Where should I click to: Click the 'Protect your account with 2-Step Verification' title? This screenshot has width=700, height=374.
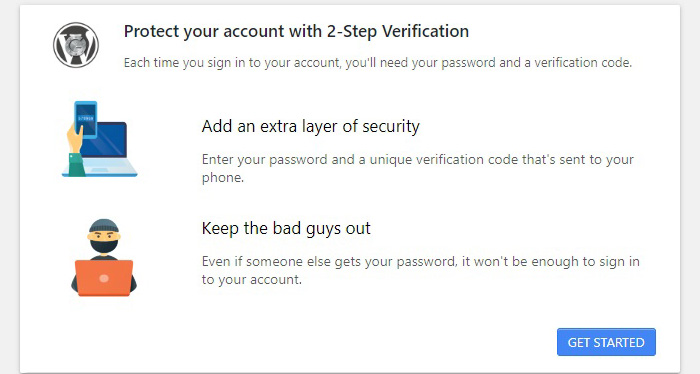[x=296, y=31]
